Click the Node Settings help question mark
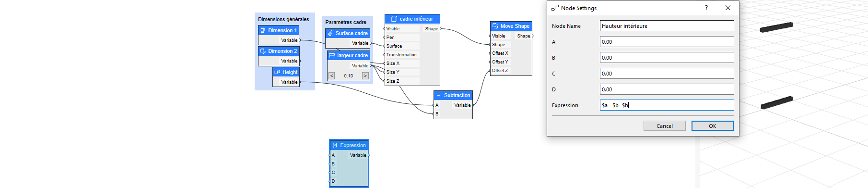 click(706, 8)
